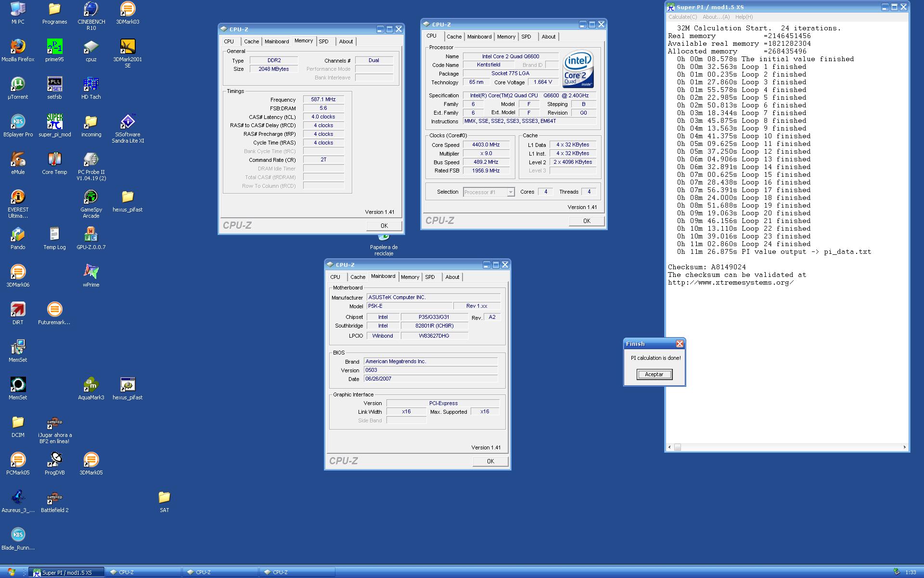Open the Mi PC desktop icon
The width and height of the screenshot is (924, 578).
[x=18, y=10]
